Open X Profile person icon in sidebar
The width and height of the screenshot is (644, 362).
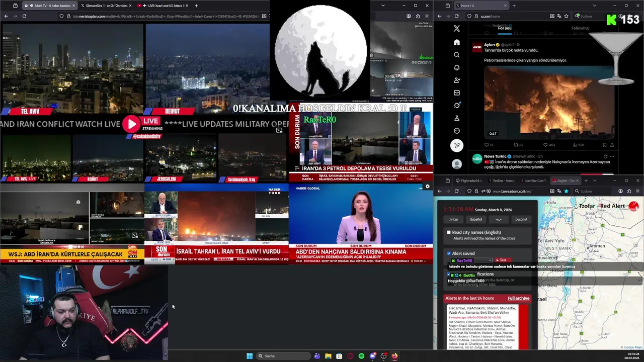click(x=457, y=118)
